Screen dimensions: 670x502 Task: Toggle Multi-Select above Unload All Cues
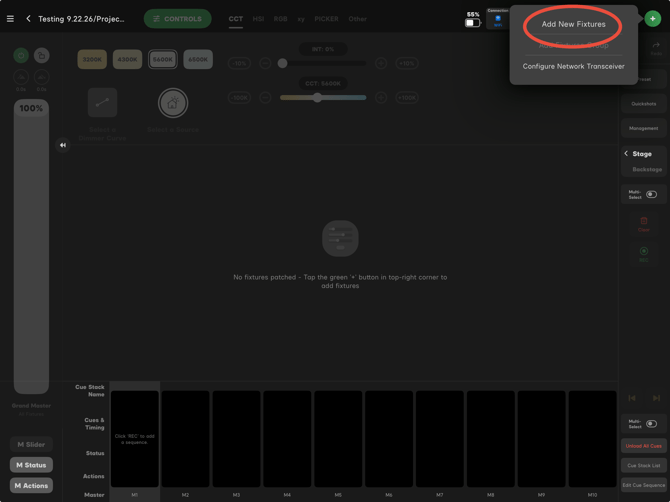(x=651, y=424)
